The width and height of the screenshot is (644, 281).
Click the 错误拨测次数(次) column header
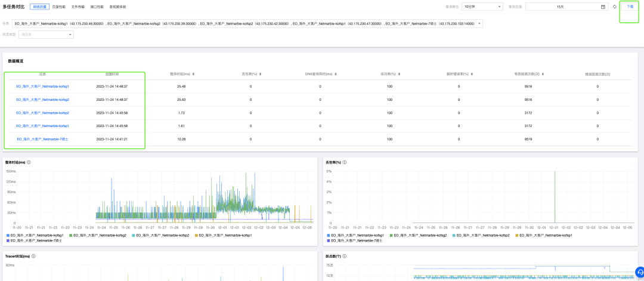pyautogui.click(x=597, y=75)
